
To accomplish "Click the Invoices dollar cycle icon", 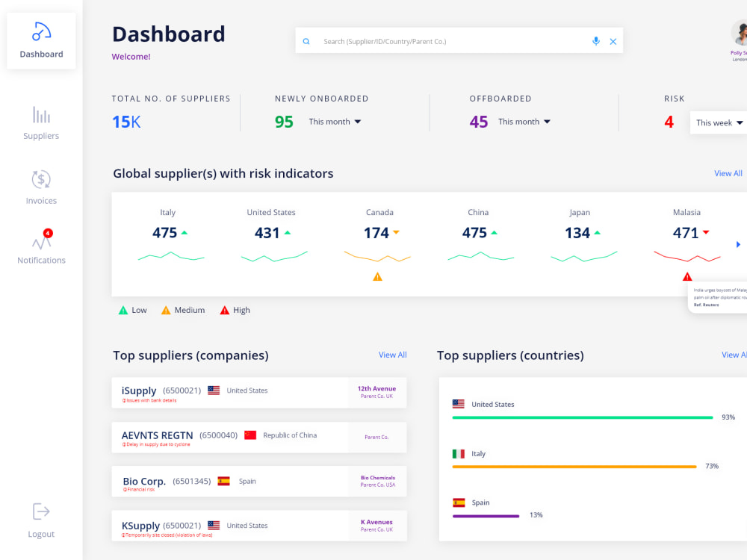I will [x=41, y=179].
